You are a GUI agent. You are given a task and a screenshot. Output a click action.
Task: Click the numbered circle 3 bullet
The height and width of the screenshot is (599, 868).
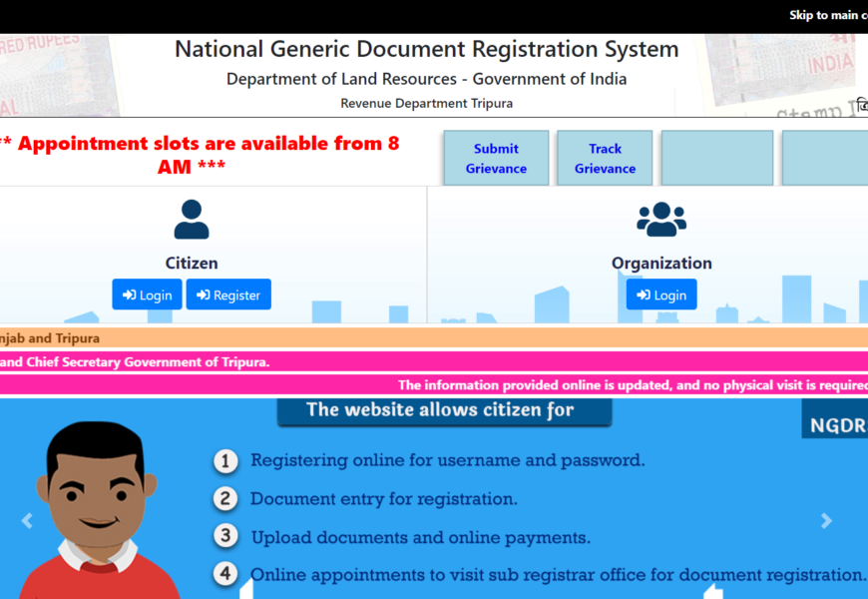pyautogui.click(x=226, y=536)
